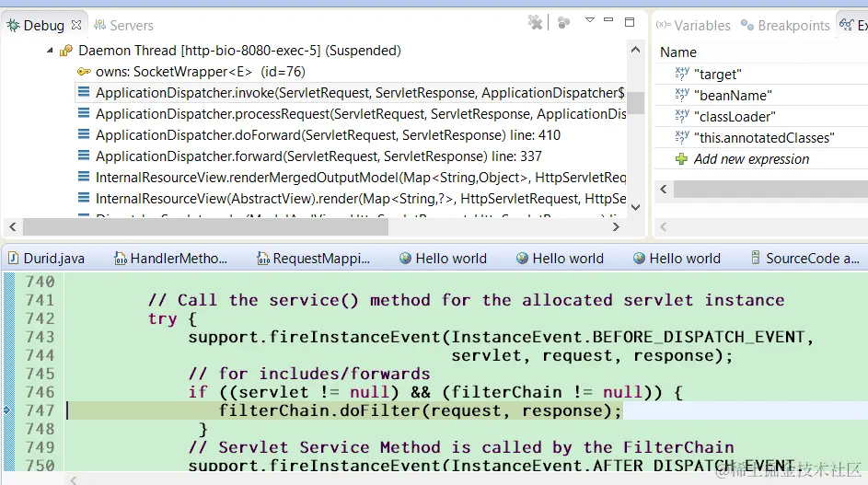Viewport: 868px width, 485px height.
Task: Click stack frame icon of ApplicationDispatcher.doForward
Action: (84, 134)
